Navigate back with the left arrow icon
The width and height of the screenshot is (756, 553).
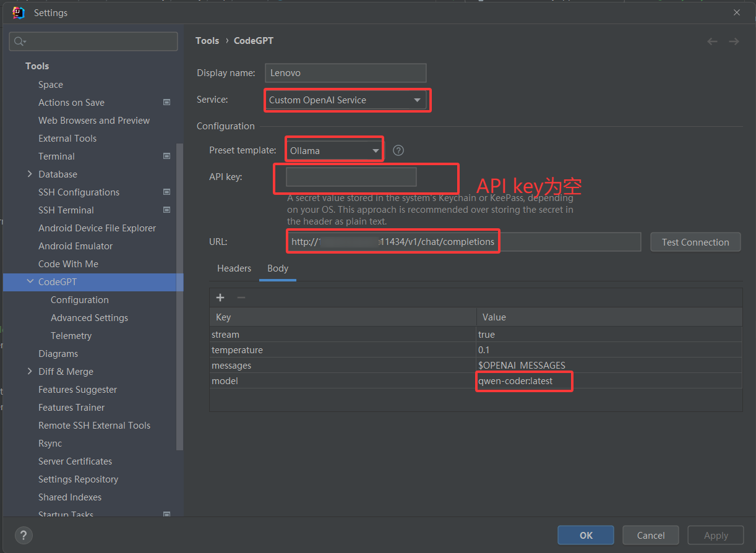(712, 41)
